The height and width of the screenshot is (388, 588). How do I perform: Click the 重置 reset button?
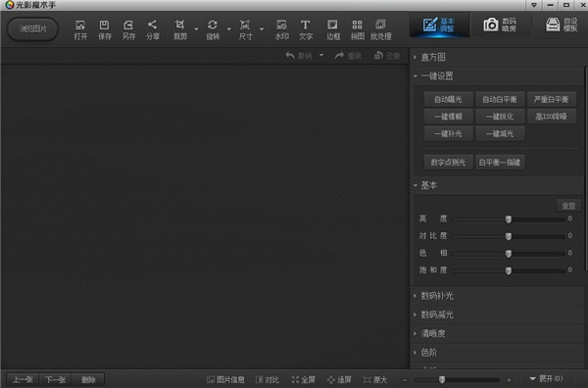(x=568, y=206)
